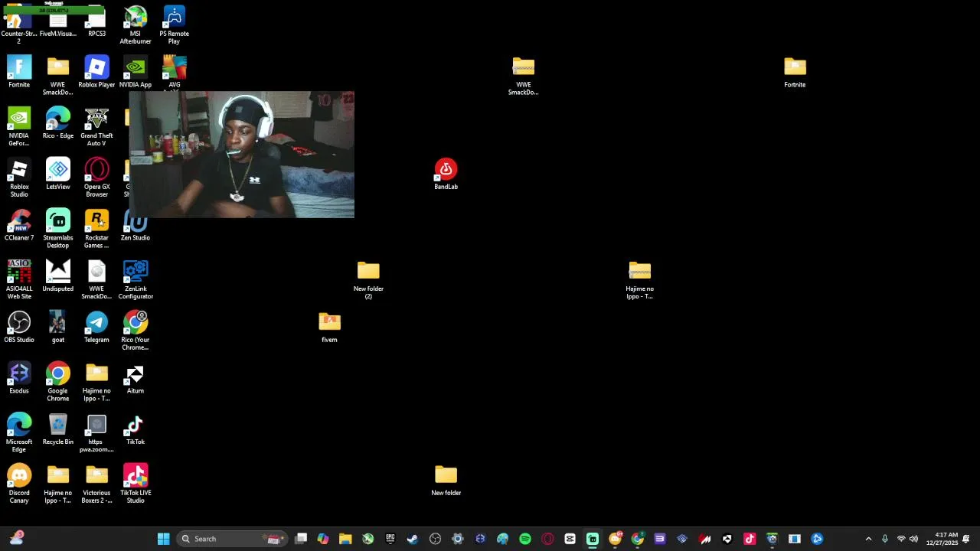
Task: Select the Aitum desktop icon
Action: click(136, 379)
